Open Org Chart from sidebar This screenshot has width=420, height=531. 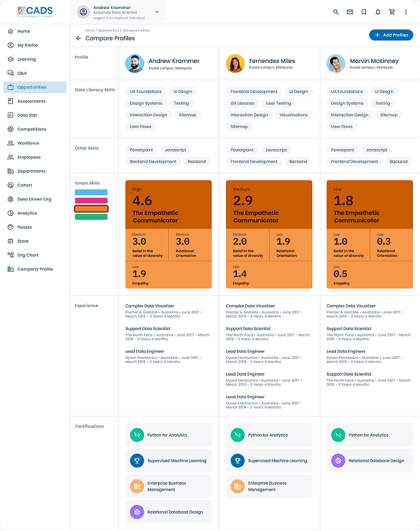(x=28, y=255)
